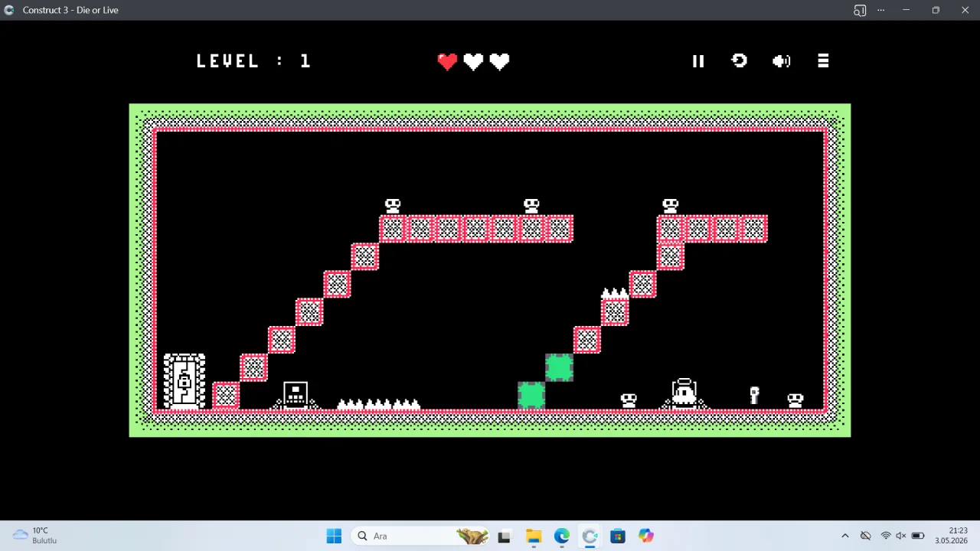Image resolution: width=980 pixels, height=551 pixels.
Task: Click the cast icon in the title bar
Action: click(860, 10)
